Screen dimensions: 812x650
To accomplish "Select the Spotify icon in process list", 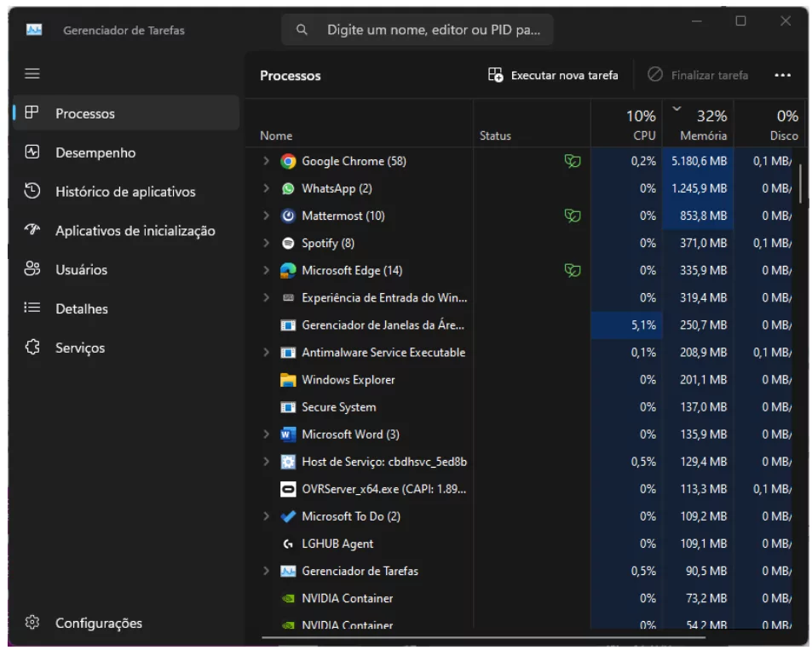I will [288, 243].
